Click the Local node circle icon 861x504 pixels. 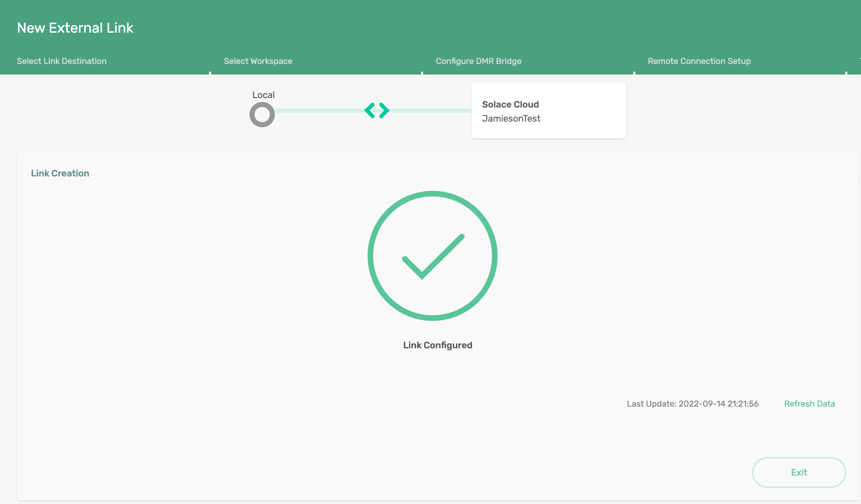[x=262, y=115]
